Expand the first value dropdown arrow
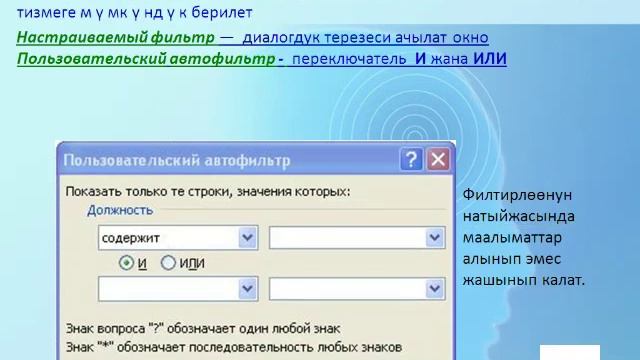 [x=435, y=238]
